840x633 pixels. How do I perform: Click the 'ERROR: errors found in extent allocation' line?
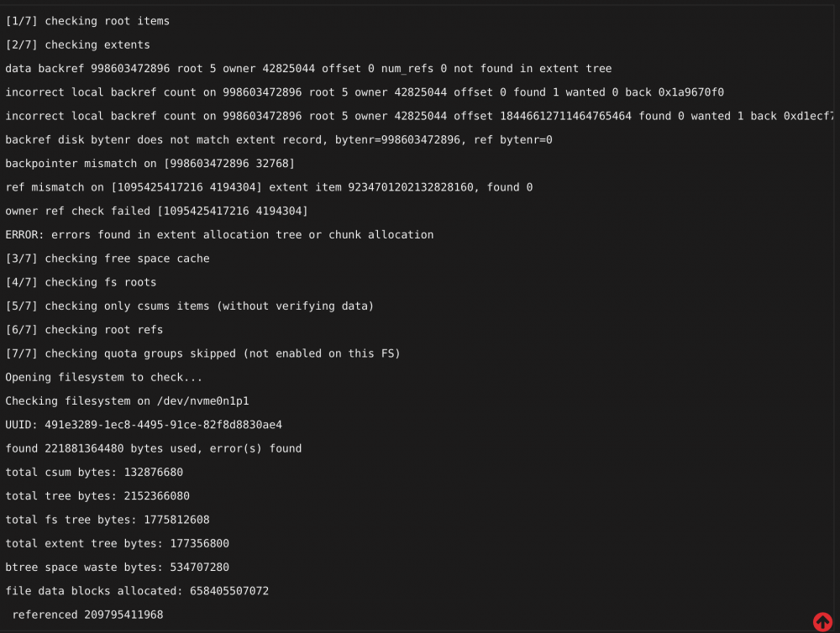tap(219, 234)
